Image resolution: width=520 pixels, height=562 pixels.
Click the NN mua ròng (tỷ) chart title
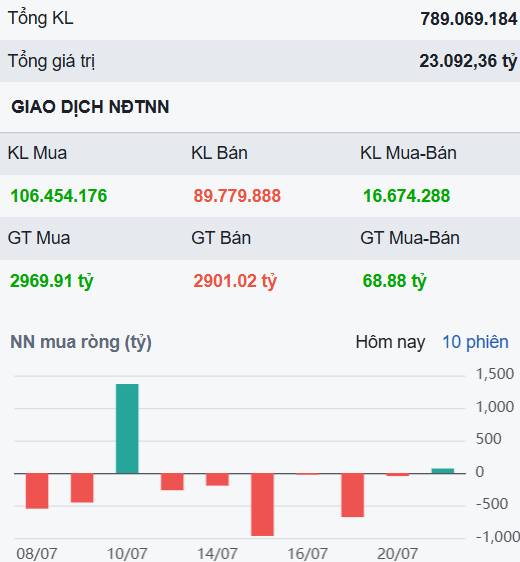(81, 342)
